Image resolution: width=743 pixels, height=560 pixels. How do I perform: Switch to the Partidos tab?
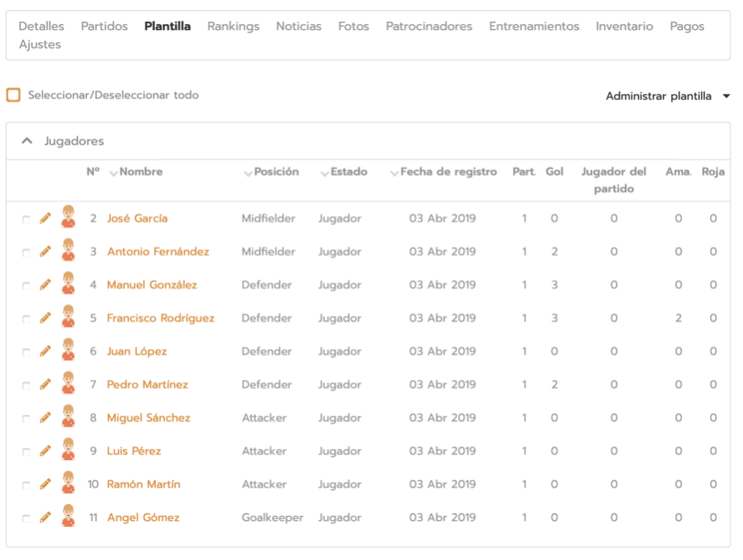(104, 27)
